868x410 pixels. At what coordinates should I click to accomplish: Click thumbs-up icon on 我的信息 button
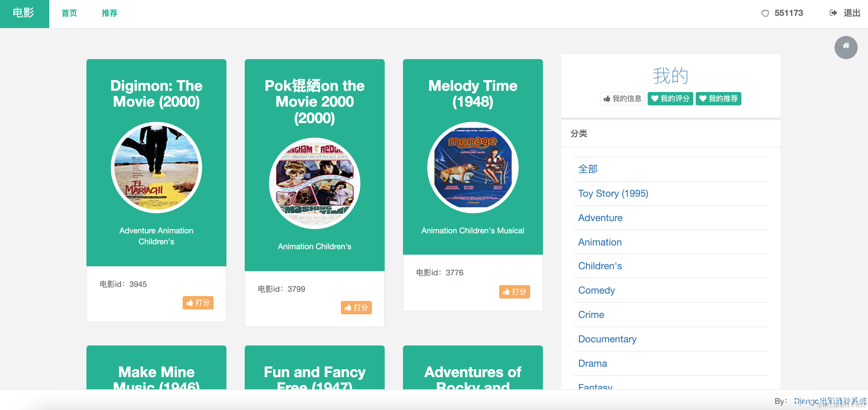(x=607, y=99)
